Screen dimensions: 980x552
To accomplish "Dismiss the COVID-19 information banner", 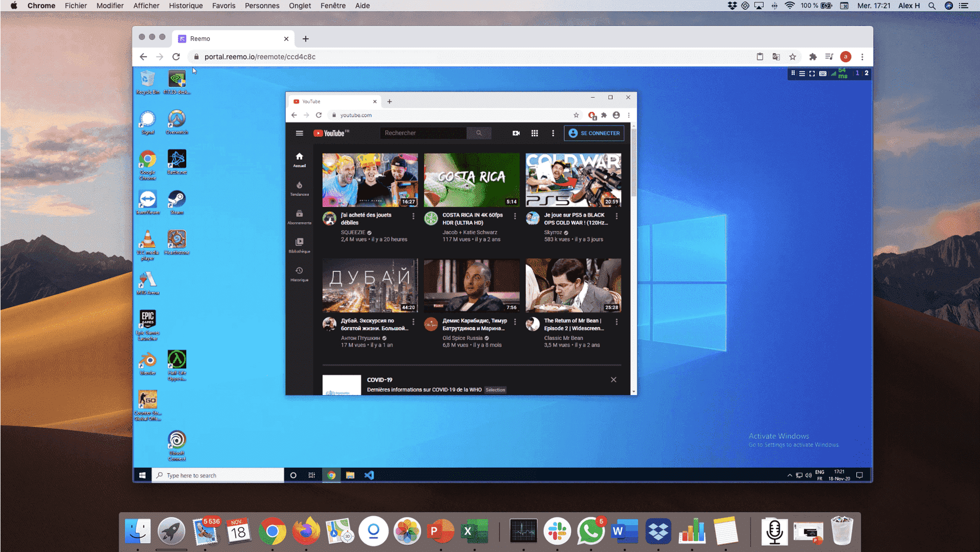I will (x=613, y=380).
